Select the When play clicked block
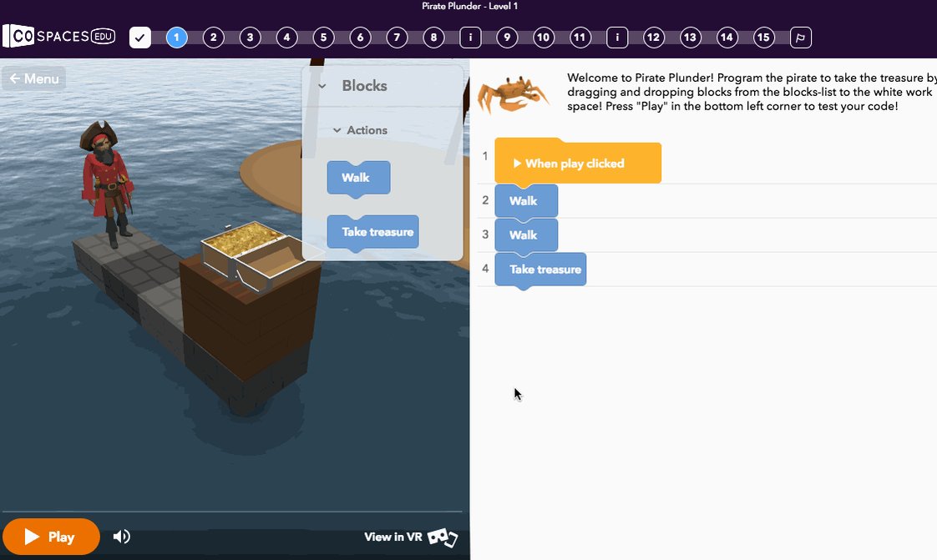Viewport: 937px width, 560px height. tap(578, 163)
